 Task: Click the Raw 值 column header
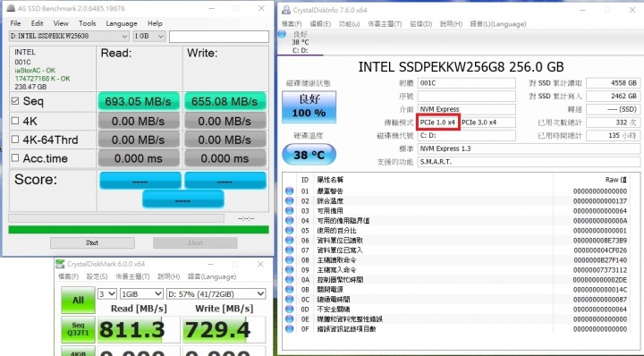(616, 180)
